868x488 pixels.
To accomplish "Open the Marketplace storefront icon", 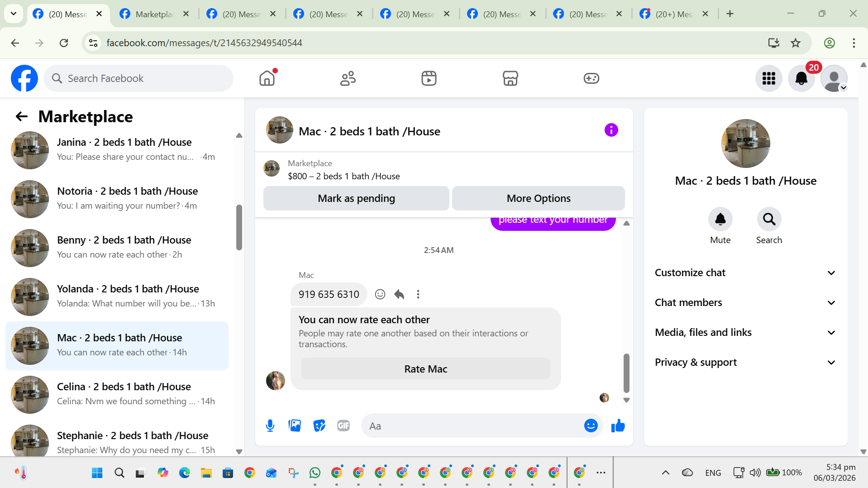I will (510, 78).
